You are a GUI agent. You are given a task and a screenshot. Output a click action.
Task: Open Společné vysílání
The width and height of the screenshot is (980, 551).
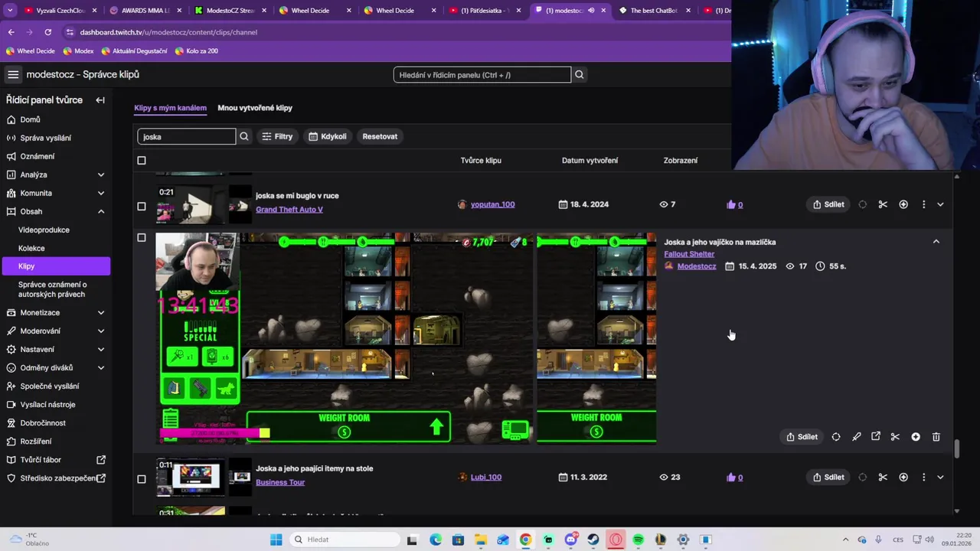(x=50, y=386)
